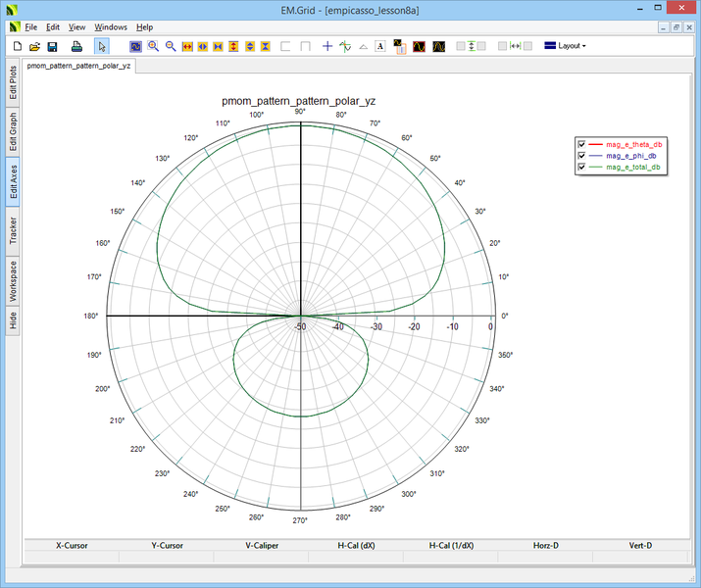Expand the Tracker side panel

13,231
